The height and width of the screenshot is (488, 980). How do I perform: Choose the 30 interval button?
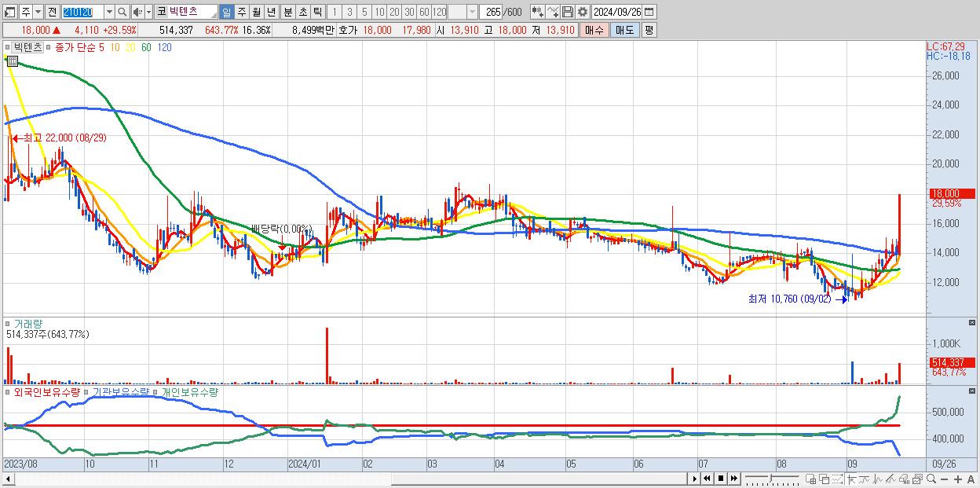[409, 12]
